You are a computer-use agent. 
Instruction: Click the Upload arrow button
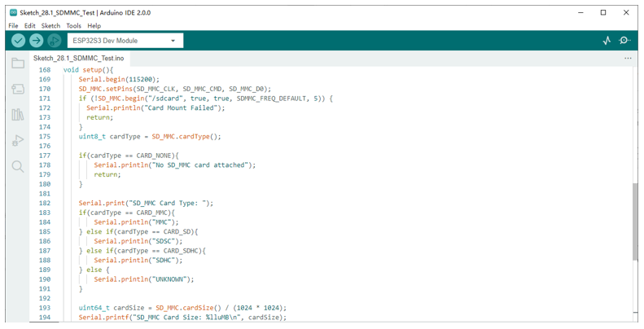36,40
